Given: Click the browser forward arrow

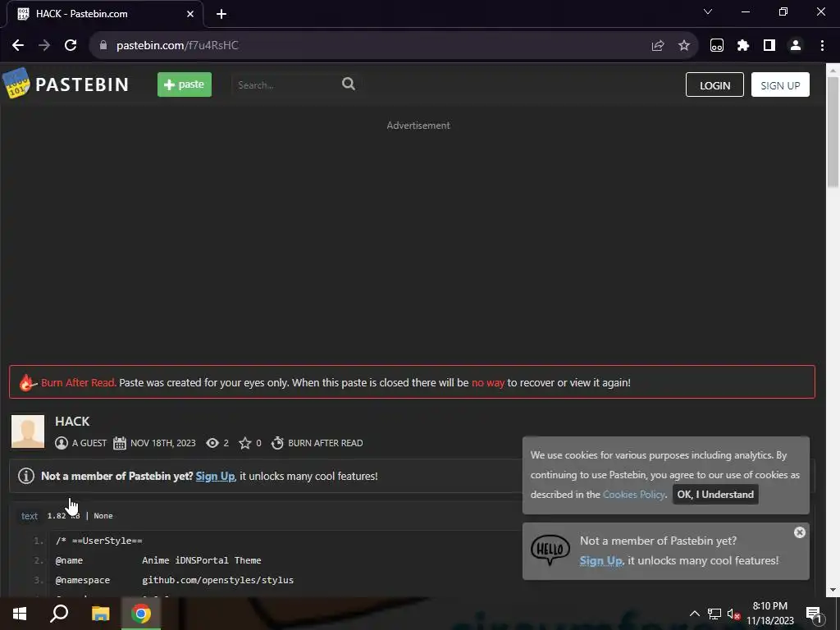Looking at the screenshot, I should [44, 45].
